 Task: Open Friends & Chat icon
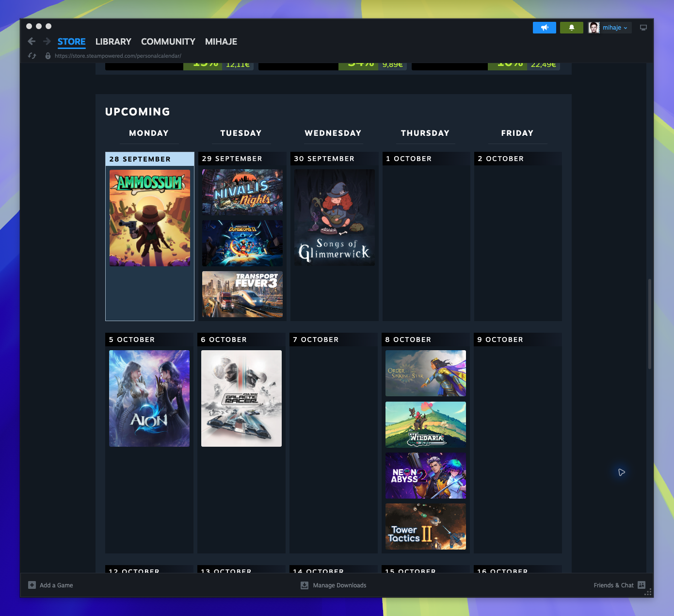642,585
